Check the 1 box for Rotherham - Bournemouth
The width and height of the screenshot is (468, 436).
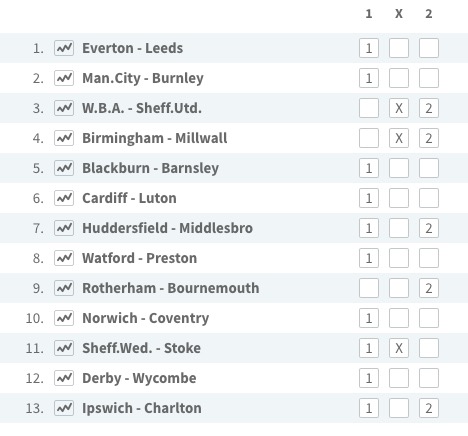point(369,288)
